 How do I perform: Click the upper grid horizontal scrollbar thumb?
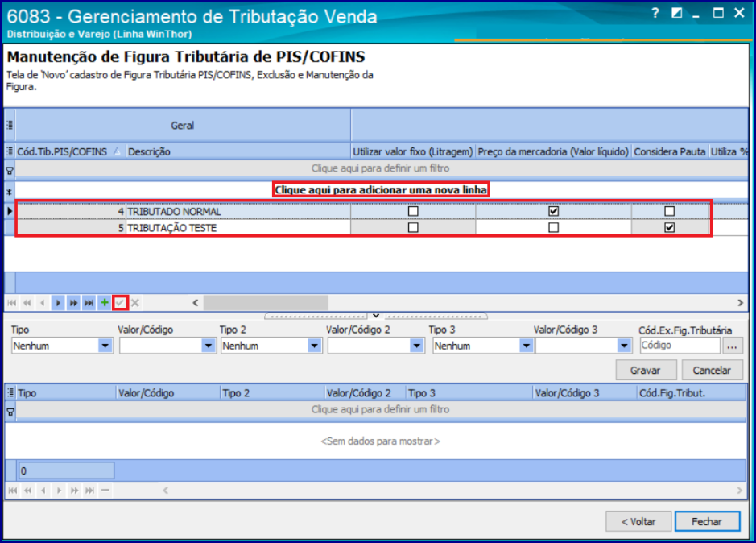[266, 303]
